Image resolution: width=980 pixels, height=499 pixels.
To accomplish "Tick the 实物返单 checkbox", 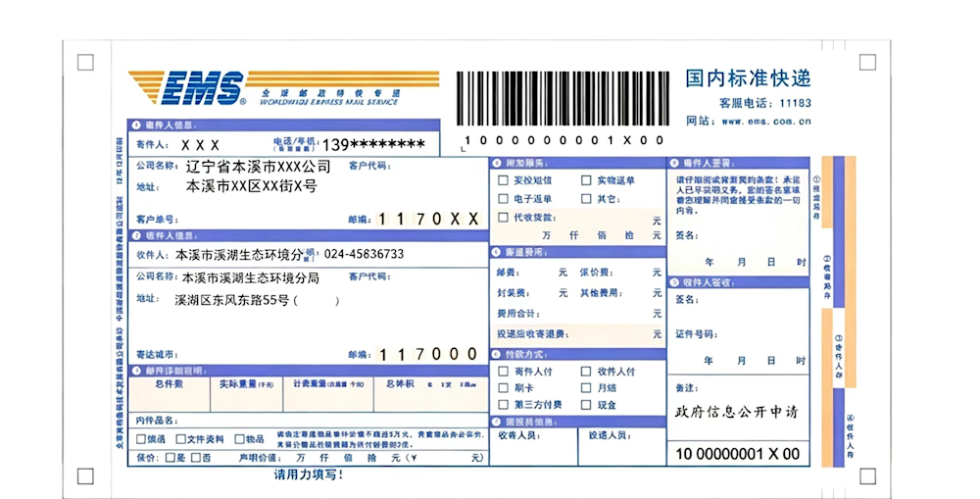I will click(586, 180).
